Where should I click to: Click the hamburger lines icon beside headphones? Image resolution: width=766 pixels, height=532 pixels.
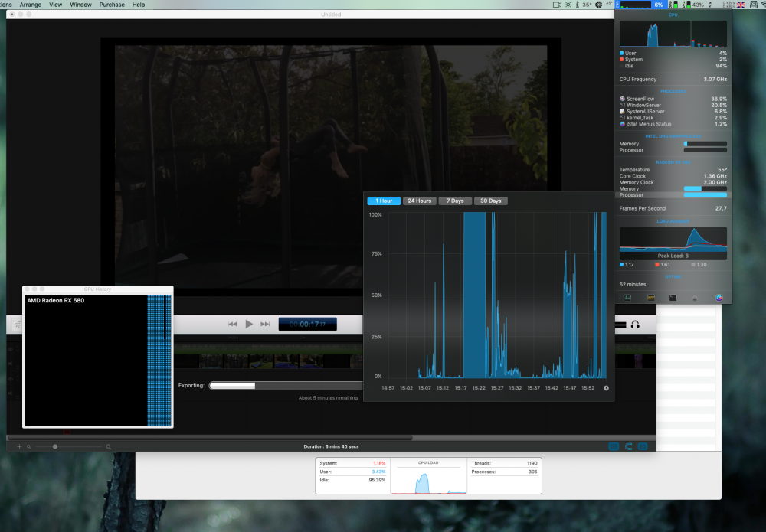(x=620, y=325)
